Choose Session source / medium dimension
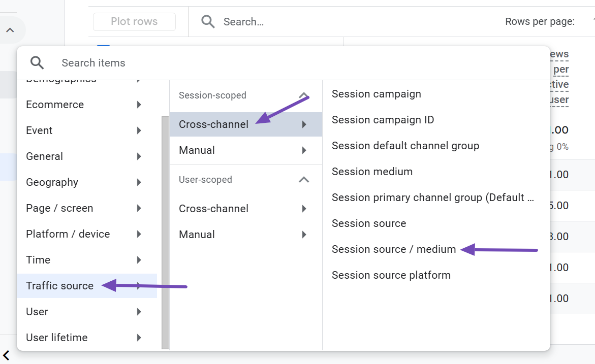The width and height of the screenshot is (595, 364). pyautogui.click(x=394, y=249)
